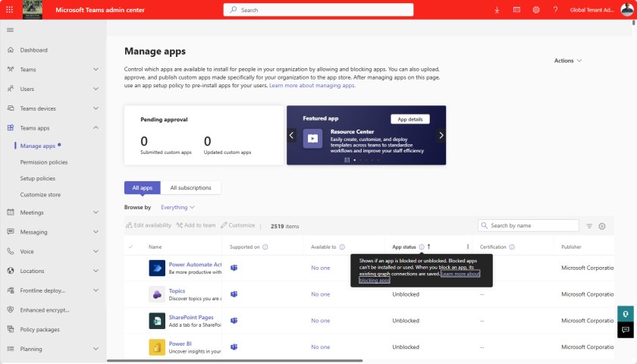637x364 pixels.
Task: Click the SharePoint Pages app icon
Action: 157,321
